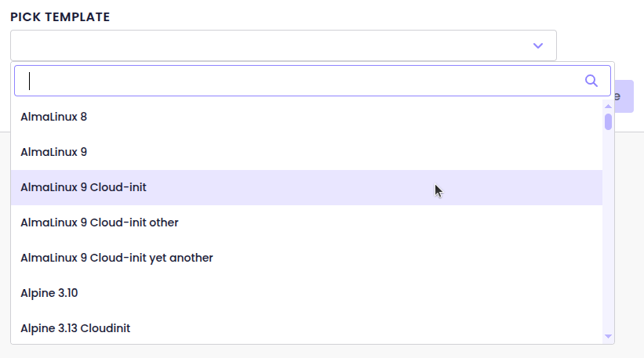This screenshot has width=644, height=358.
Task: Click the text cursor in search box
Action: point(29,81)
